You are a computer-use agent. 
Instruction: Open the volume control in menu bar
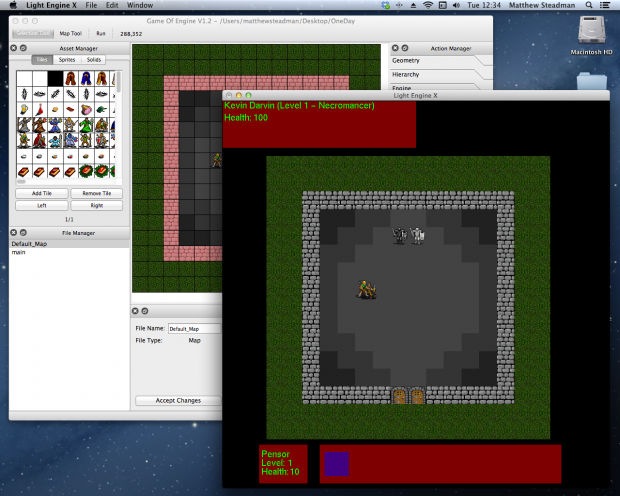click(x=456, y=5)
